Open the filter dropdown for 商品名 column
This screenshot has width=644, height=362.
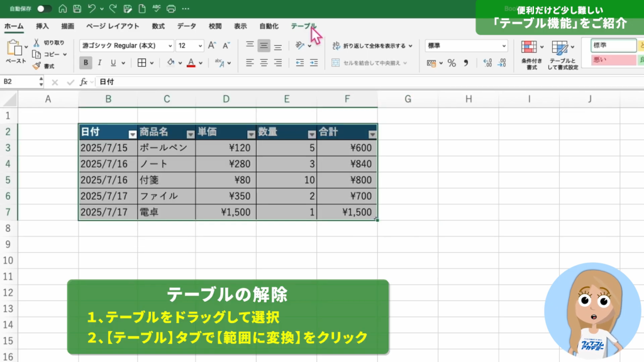(191, 134)
